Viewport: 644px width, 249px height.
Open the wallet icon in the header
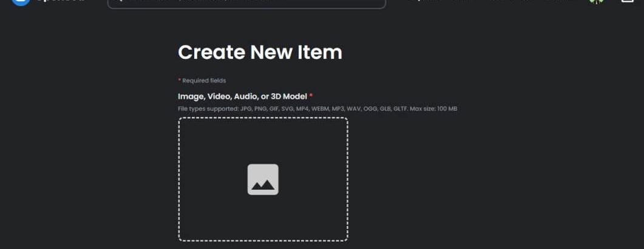pos(627,1)
